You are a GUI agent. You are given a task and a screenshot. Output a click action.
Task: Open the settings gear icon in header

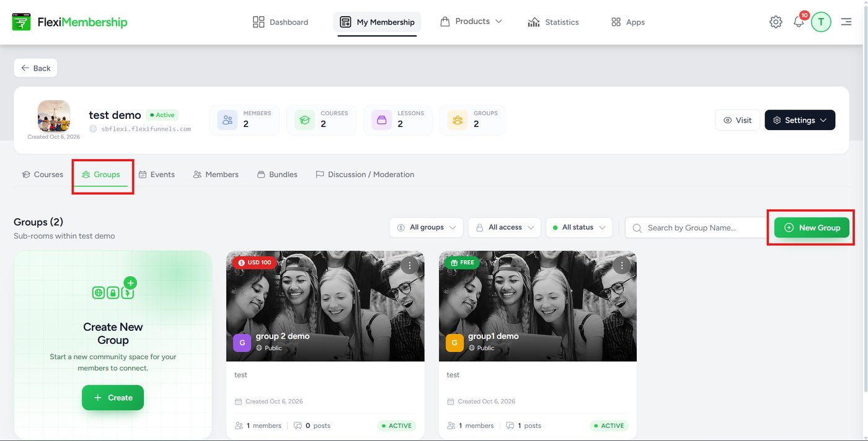(x=776, y=22)
